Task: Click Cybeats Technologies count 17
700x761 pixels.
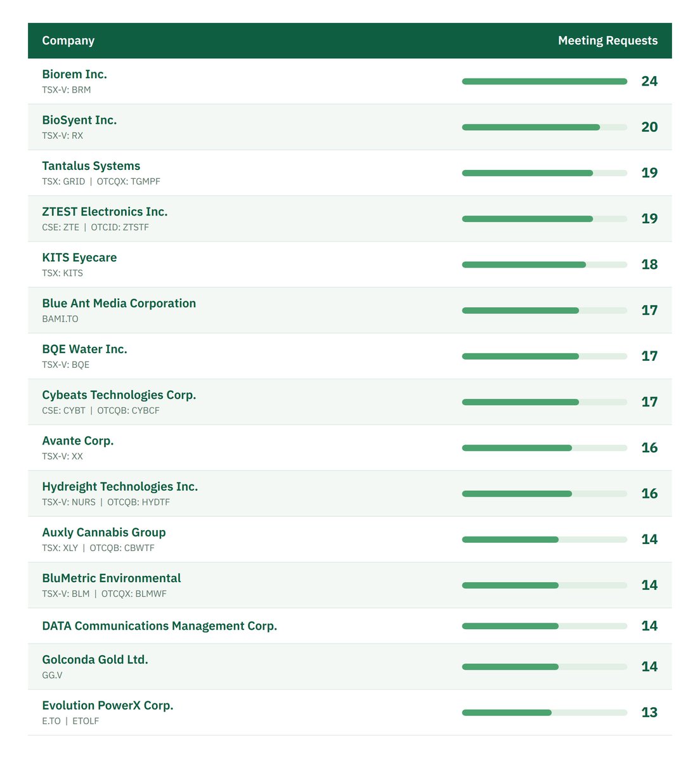Action: 649,402
